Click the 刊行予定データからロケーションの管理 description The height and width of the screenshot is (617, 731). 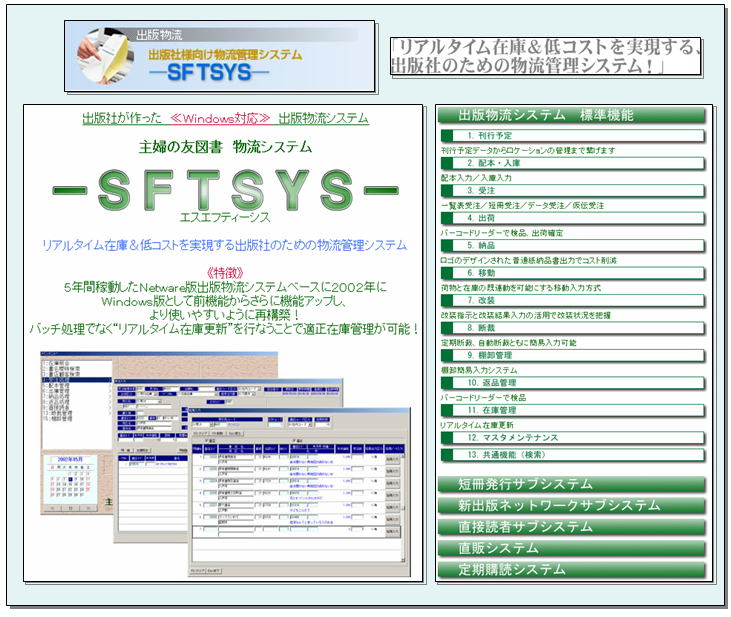point(528,150)
